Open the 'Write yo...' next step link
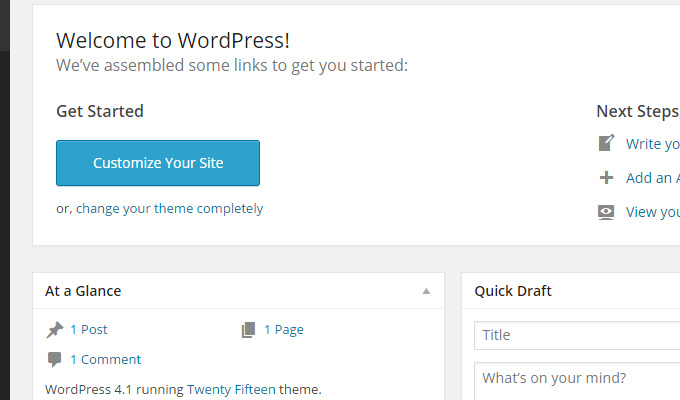680x400 pixels. pyautogui.click(x=653, y=144)
